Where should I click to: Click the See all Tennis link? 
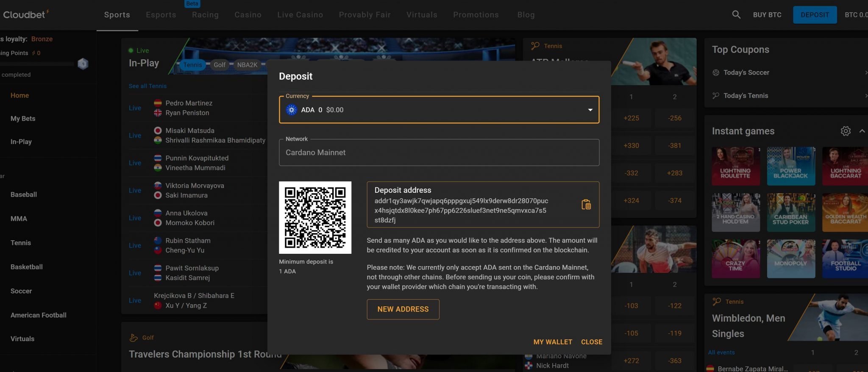pos(147,86)
